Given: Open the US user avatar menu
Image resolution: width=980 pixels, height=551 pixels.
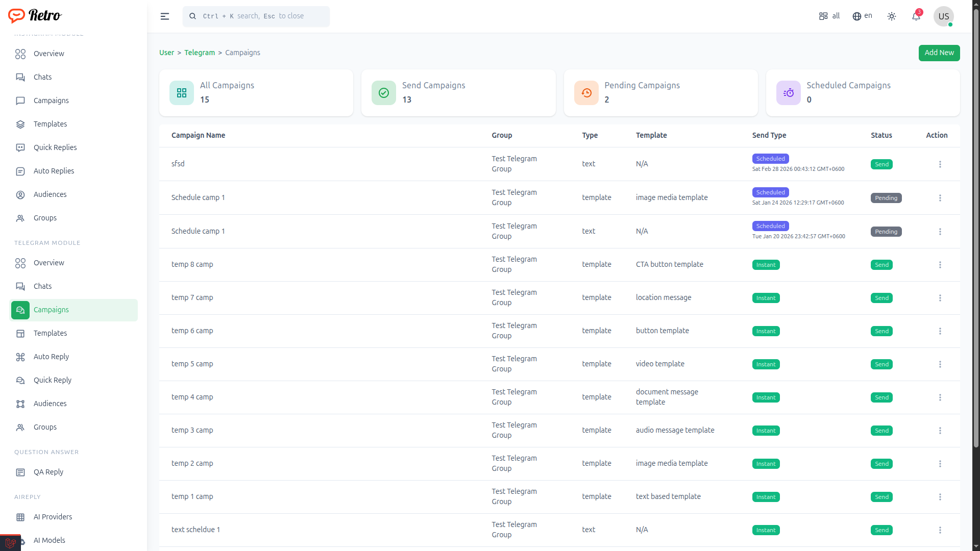Looking at the screenshot, I should (943, 16).
